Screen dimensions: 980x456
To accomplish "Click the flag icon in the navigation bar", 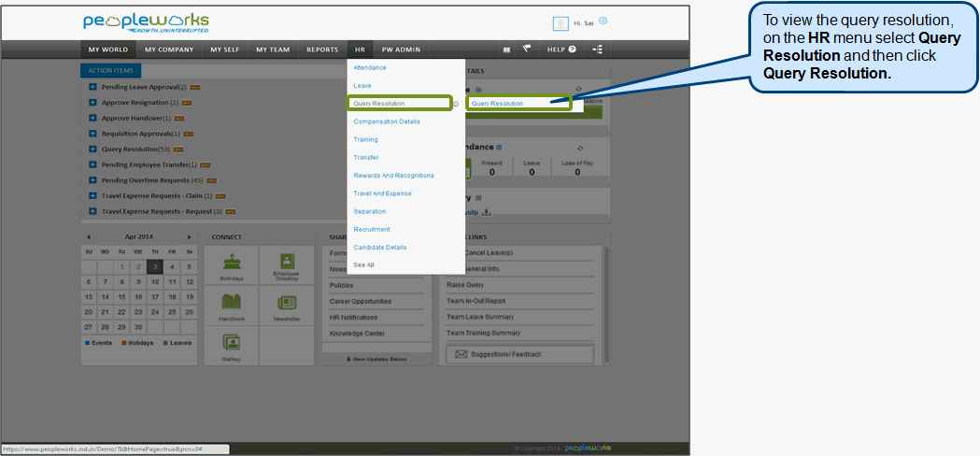I will tap(526, 49).
